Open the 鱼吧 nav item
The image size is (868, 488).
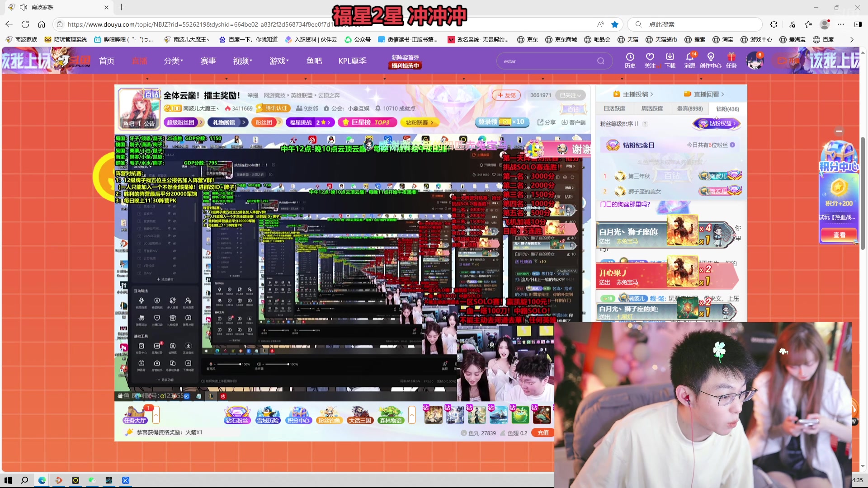[314, 61]
